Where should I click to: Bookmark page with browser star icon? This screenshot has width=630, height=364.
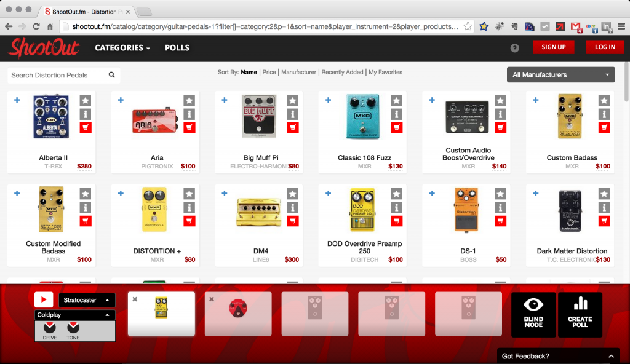click(x=468, y=26)
